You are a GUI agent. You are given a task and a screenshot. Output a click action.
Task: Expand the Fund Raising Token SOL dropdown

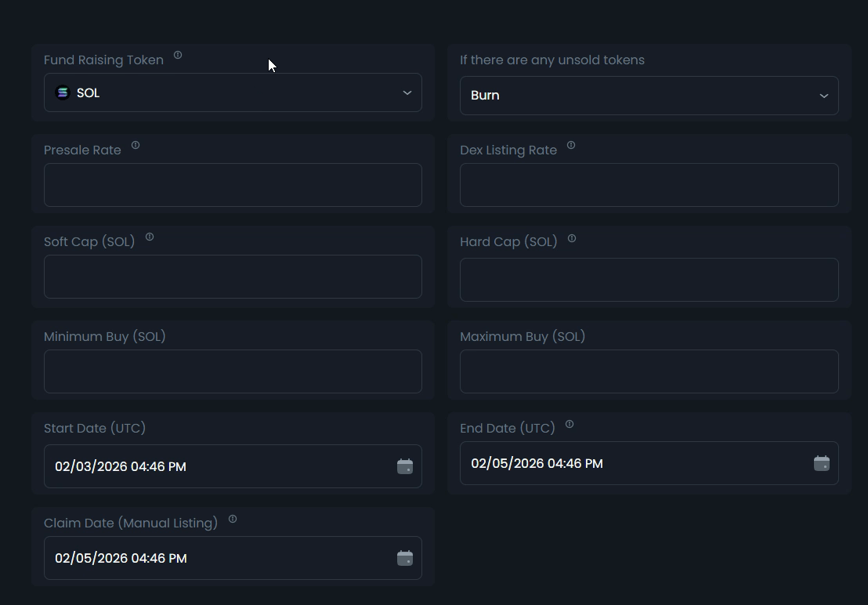pyautogui.click(x=233, y=92)
